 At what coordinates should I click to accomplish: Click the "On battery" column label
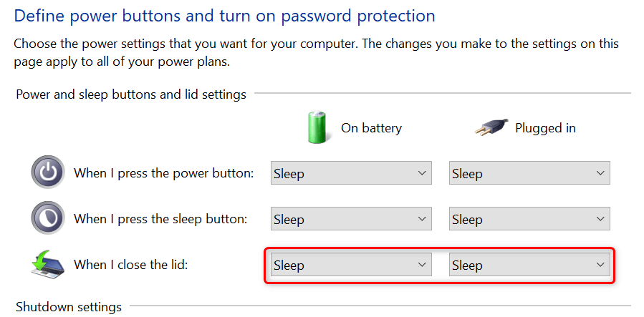coord(371,129)
